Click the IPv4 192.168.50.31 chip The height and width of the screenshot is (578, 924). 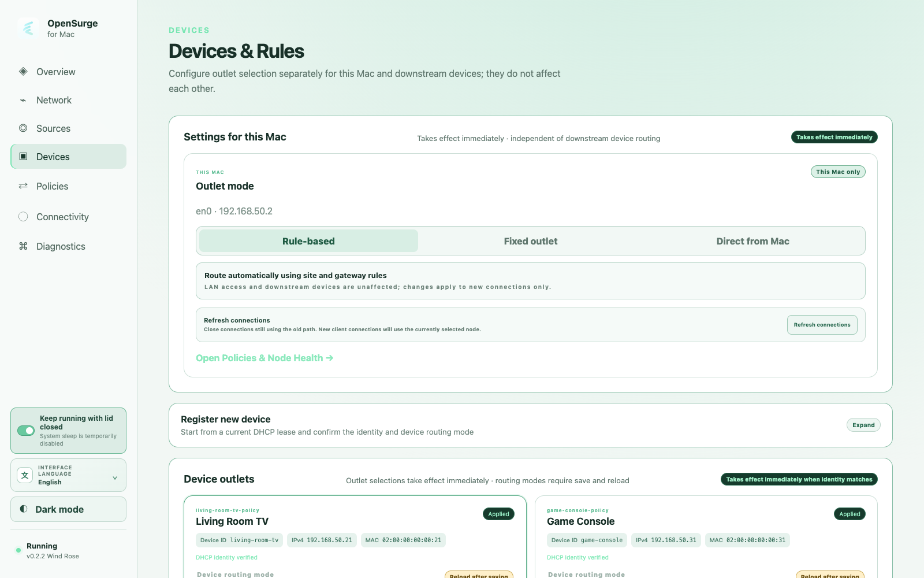coord(666,540)
